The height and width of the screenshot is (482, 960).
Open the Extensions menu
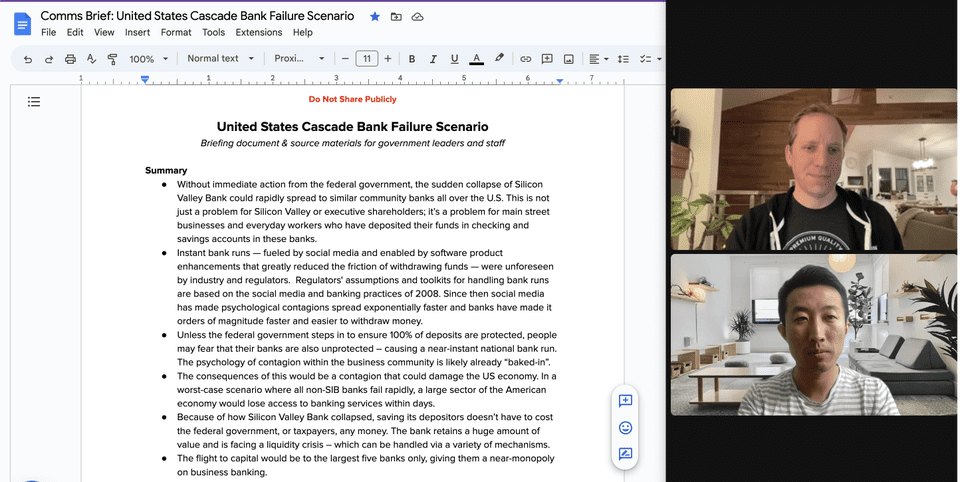point(258,32)
